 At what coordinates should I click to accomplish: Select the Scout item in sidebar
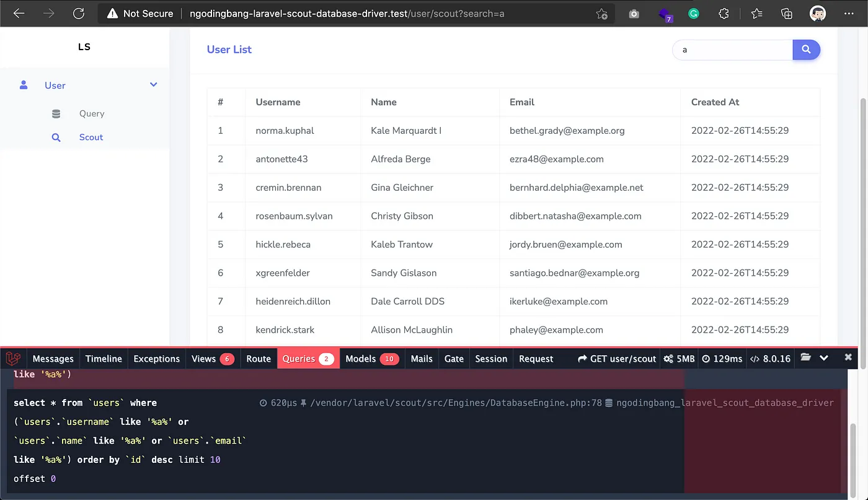91,137
